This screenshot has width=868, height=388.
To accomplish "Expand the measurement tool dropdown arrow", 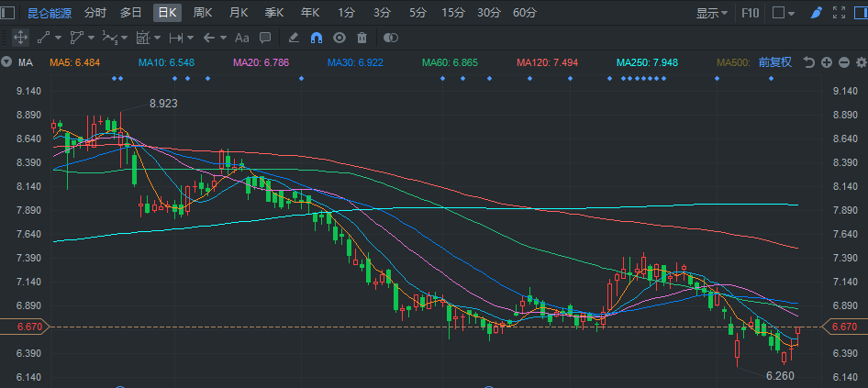I will point(191,39).
